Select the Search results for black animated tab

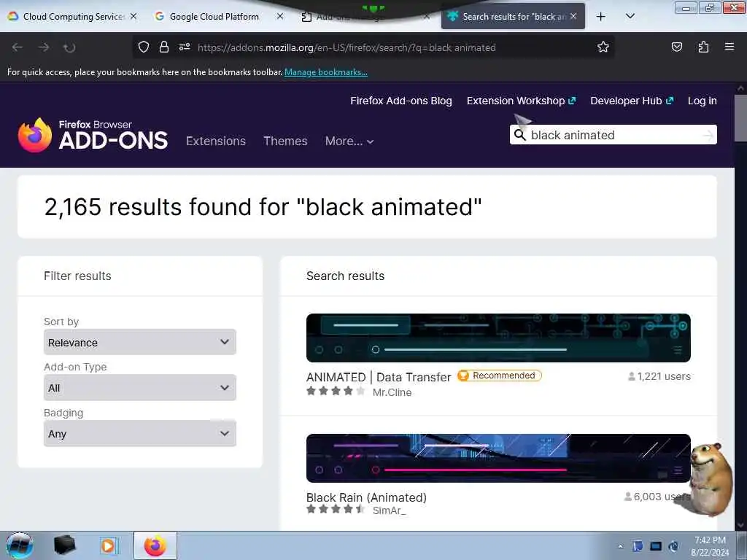[x=513, y=17]
